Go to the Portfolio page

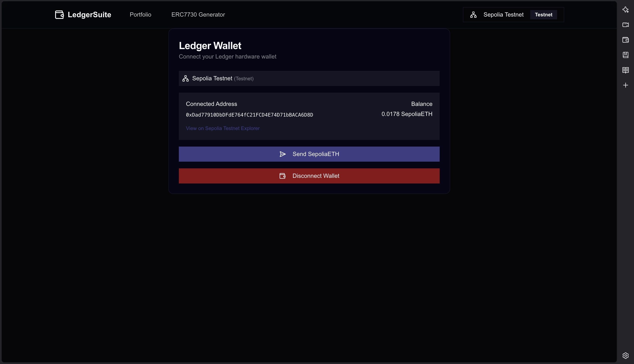pos(140,14)
